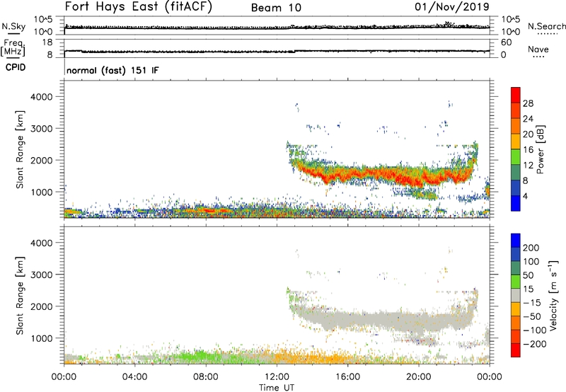Select the 12:00 time tick label
Image resolution: width=566 pixels, height=392 pixels.
coord(277,377)
